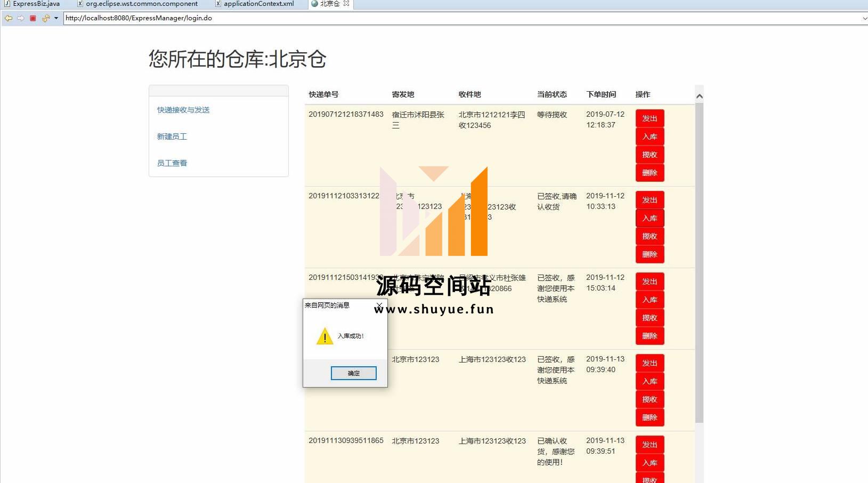868x483 pixels.
Task: Click 发出 for order 201911130939511865
Action: point(650,445)
